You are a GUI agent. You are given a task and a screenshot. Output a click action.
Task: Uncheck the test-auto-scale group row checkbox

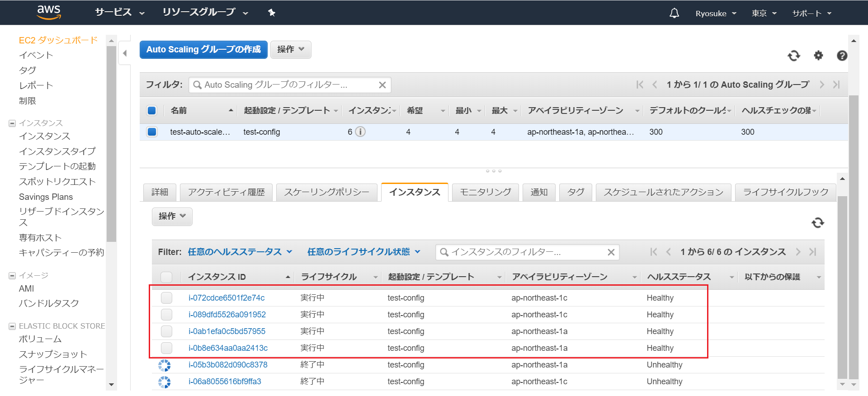(152, 132)
